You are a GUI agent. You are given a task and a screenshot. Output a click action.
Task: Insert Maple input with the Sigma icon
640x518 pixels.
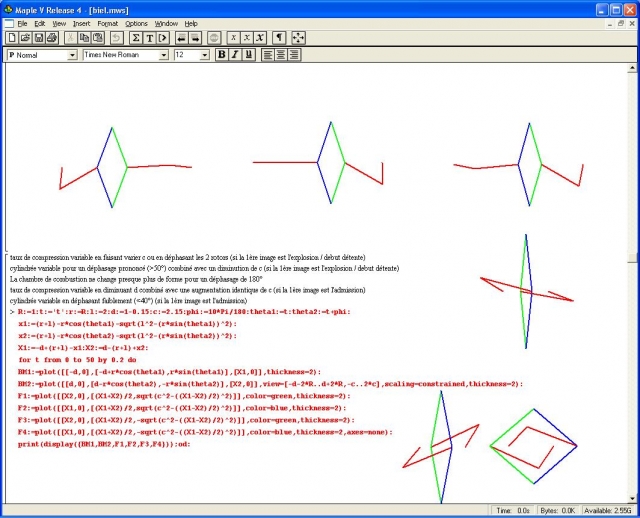(135, 37)
